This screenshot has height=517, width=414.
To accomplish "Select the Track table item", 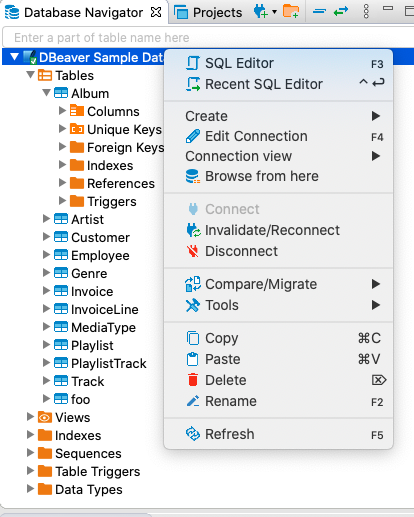I will [x=88, y=381].
